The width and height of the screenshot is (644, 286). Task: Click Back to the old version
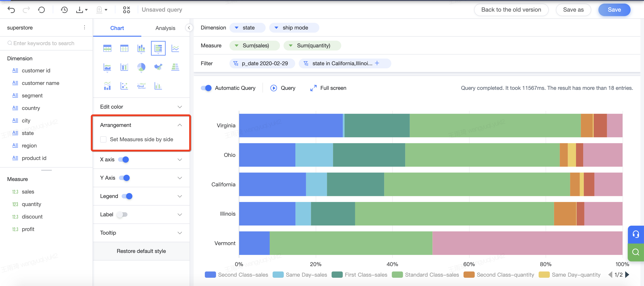click(511, 10)
